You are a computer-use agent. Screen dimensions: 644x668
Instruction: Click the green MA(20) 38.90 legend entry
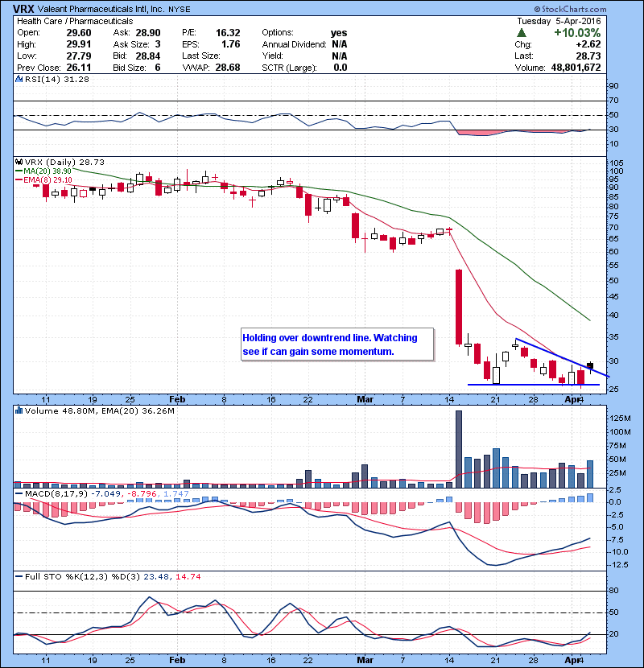43,171
